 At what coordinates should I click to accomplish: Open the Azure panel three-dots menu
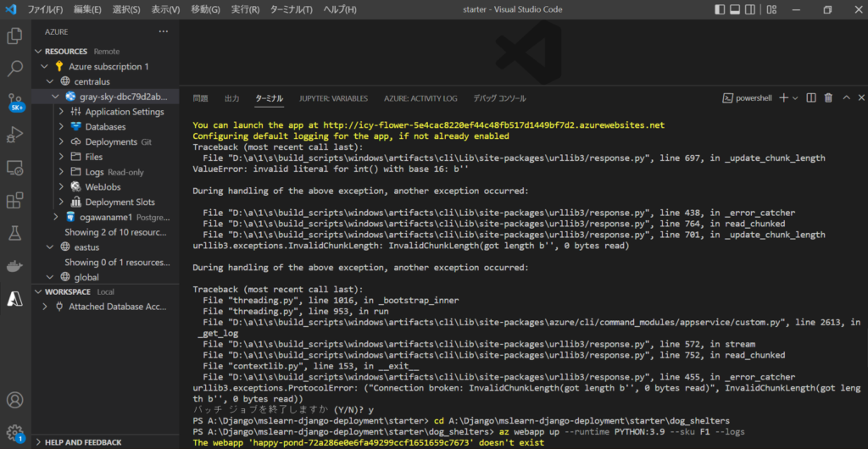163,30
